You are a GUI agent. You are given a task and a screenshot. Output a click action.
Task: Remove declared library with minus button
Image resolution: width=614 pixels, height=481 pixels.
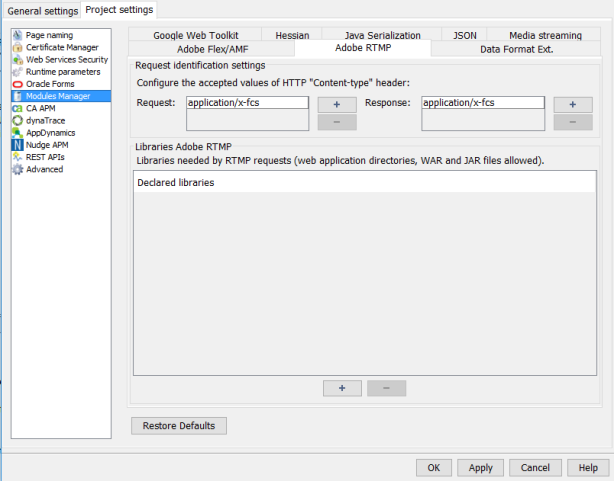click(386, 388)
